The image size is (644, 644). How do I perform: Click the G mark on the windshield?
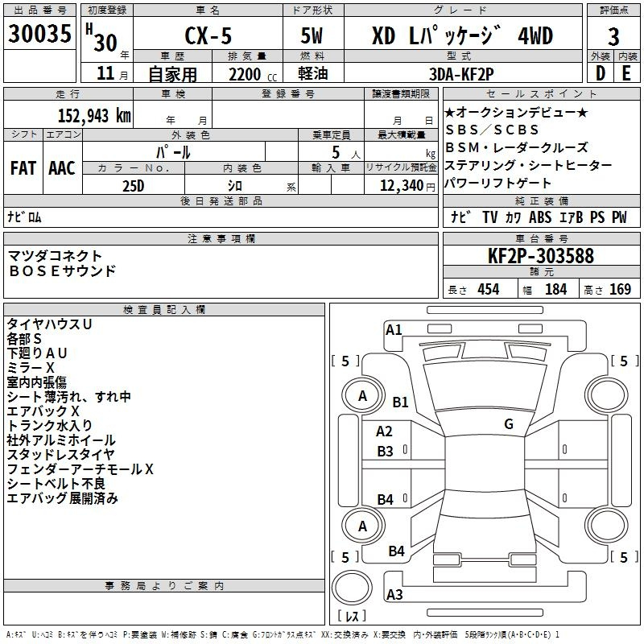click(509, 424)
